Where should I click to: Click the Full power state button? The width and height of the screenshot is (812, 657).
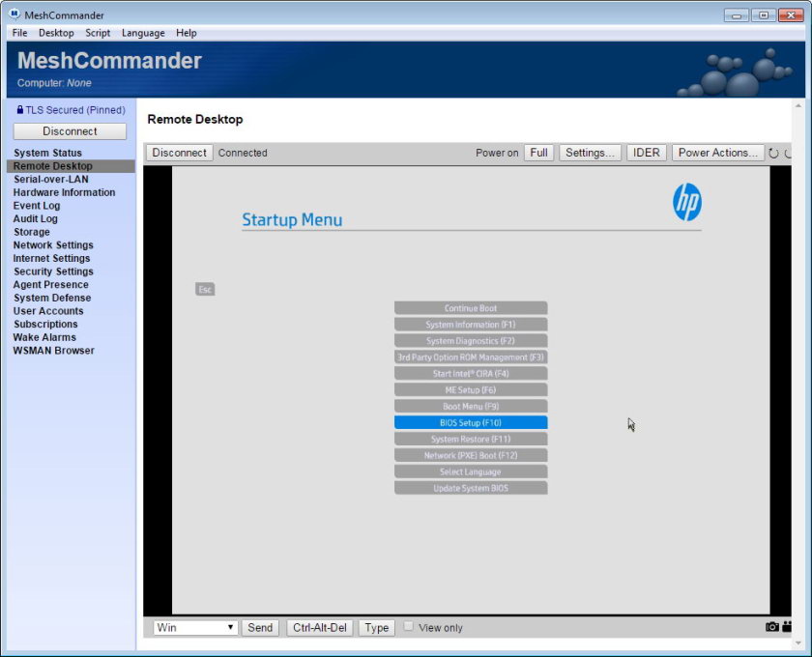tap(538, 153)
